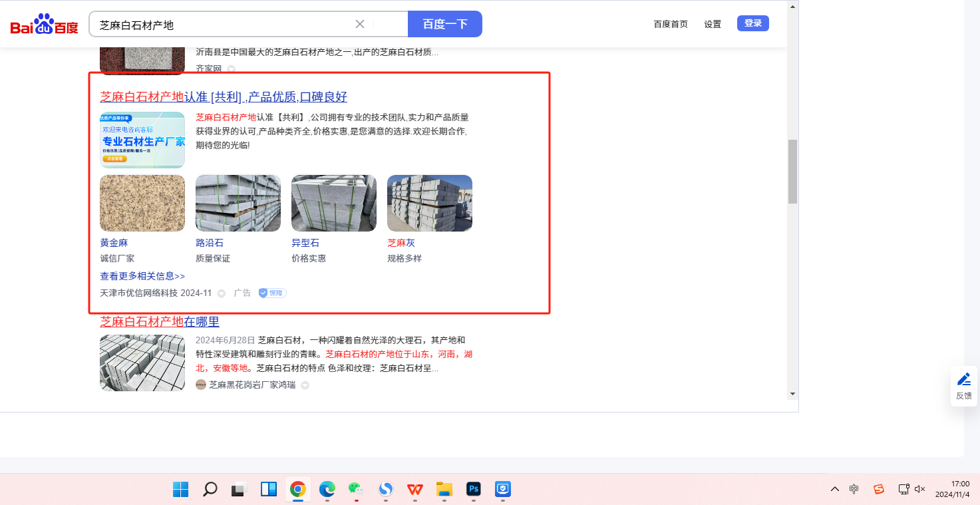Image resolution: width=980 pixels, height=505 pixels.
Task: Open the 异型石 text link
Action: click(305, 243)
